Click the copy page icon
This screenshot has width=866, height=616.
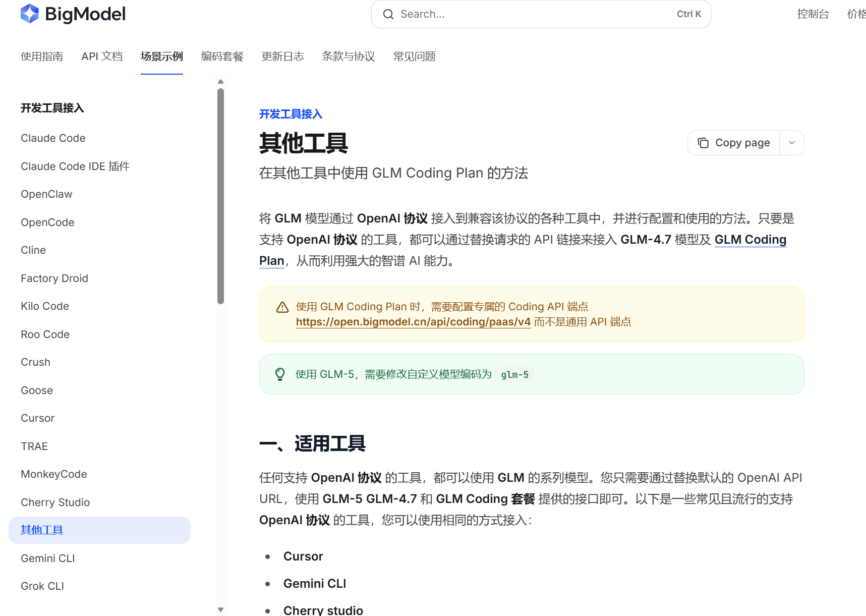point(703,143)
